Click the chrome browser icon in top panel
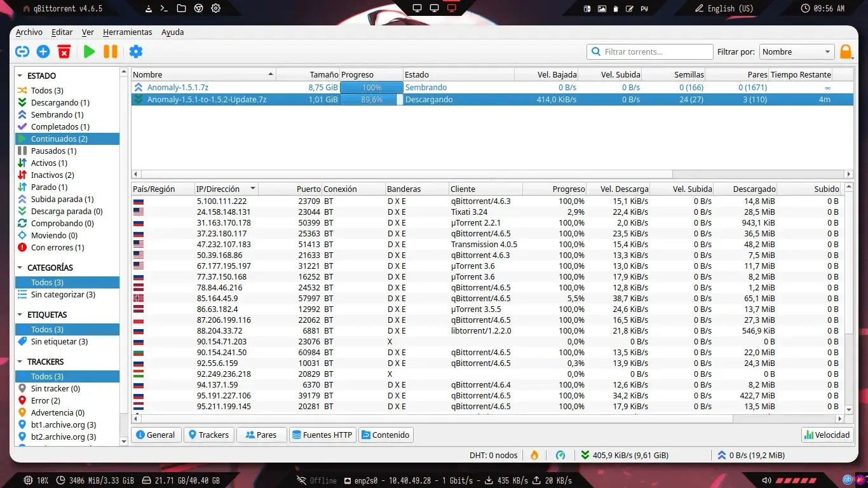Image resolution: width=868 pixels, height=488 pixels. click(x=198, y=8)
